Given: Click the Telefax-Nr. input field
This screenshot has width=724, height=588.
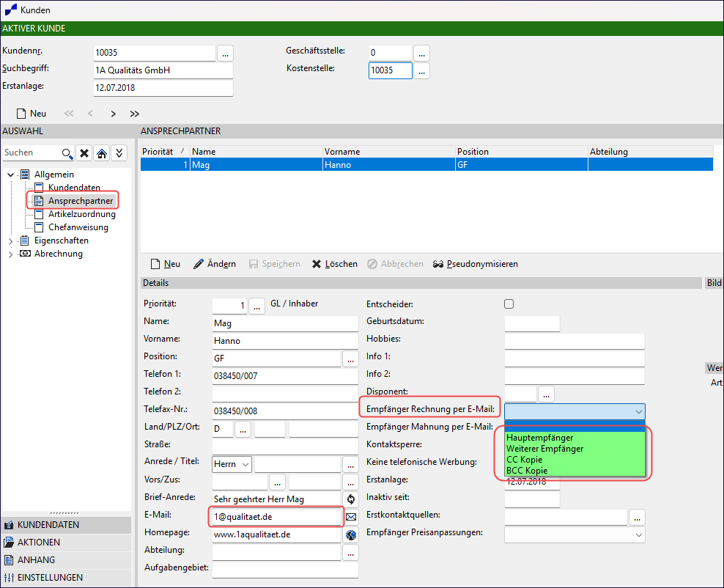Looking at the screenshot, I should click(x=285, y=411).
